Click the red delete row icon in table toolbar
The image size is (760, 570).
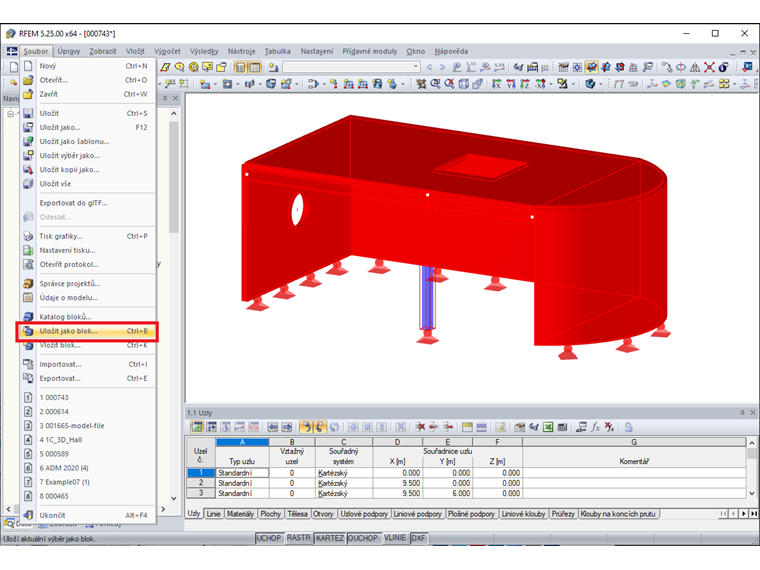click(420, 427)
